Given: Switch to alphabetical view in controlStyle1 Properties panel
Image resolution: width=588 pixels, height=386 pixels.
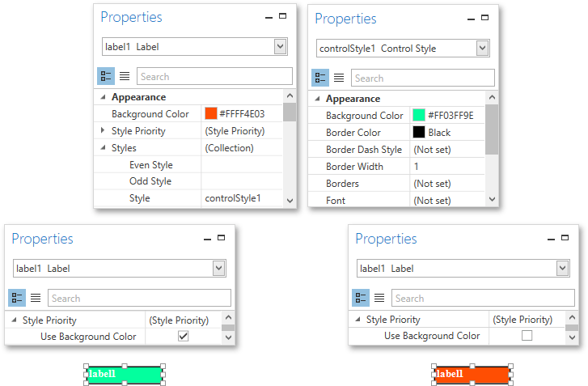Looking at the screenshot, I should point(339,78).
